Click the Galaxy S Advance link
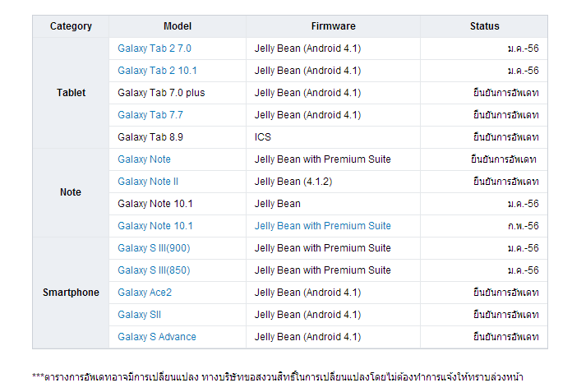This screenshot has width=572, height=392. coord(157,337)
